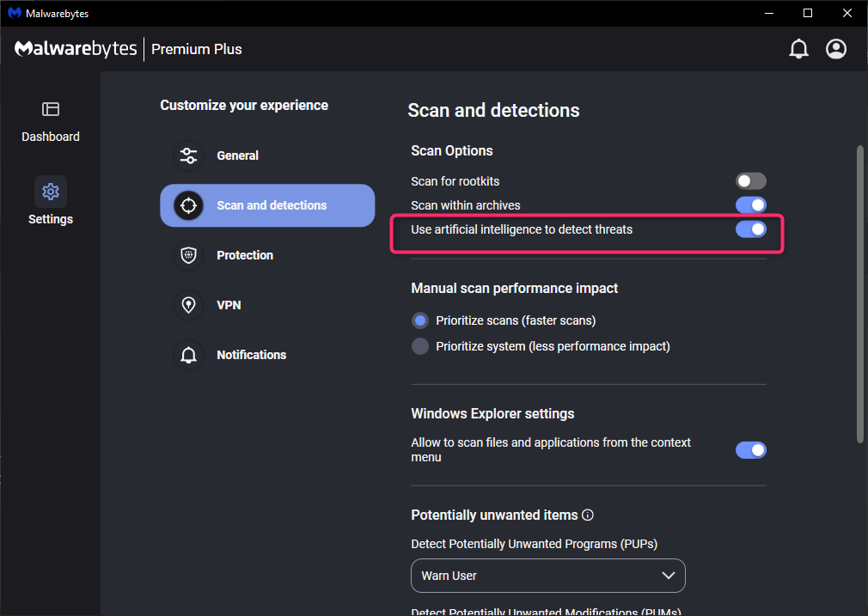Click the Scan Options heading
The image size is (868, 616).
[x=452, y=151]
